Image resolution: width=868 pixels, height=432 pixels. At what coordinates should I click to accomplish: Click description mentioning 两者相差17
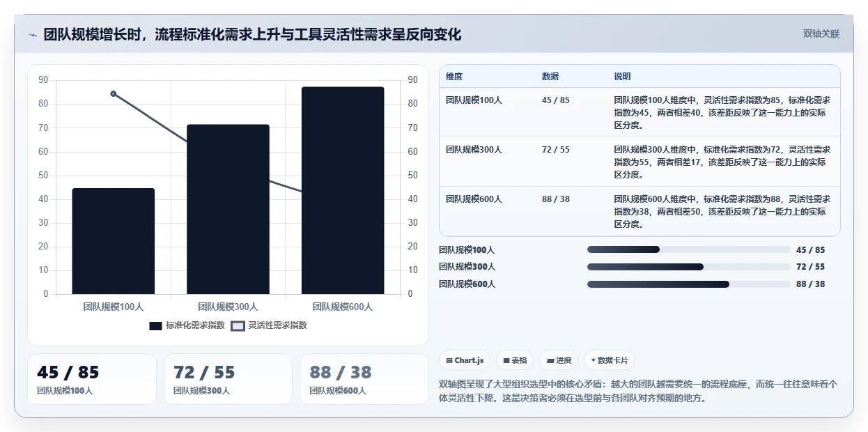point(722,162)
